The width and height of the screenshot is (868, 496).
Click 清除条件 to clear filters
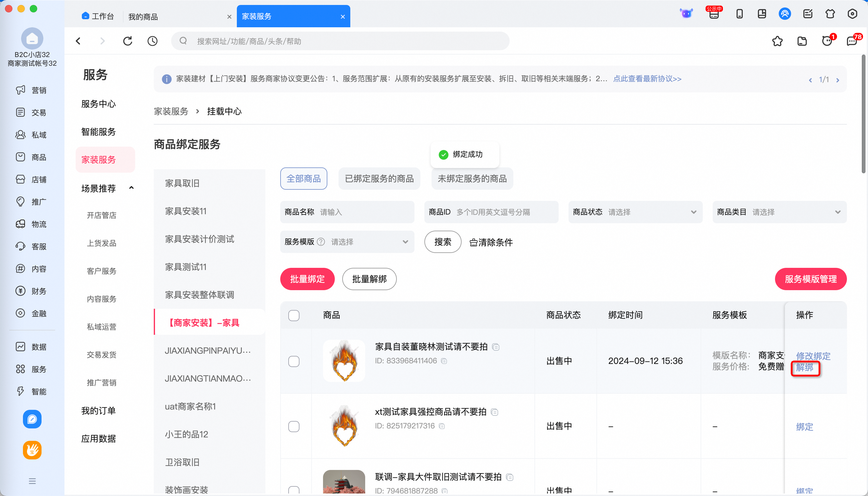click(491, 242)
